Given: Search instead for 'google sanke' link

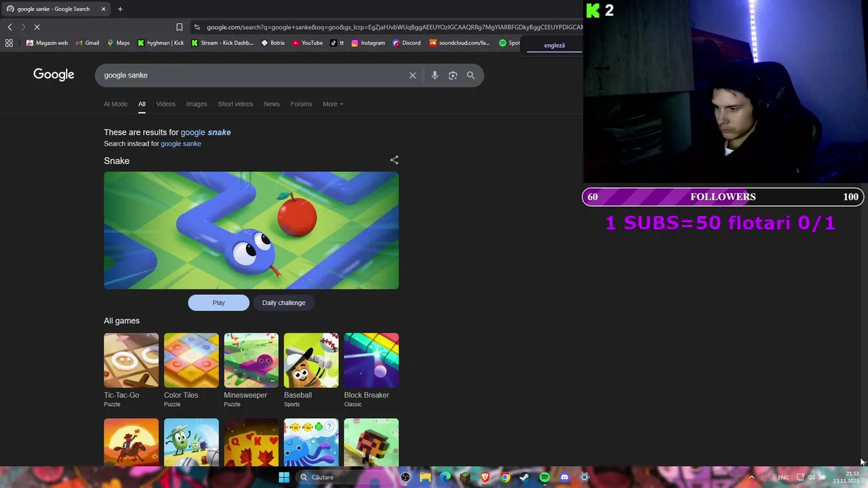Looking at the screenshot, I should tap(180, 144).
